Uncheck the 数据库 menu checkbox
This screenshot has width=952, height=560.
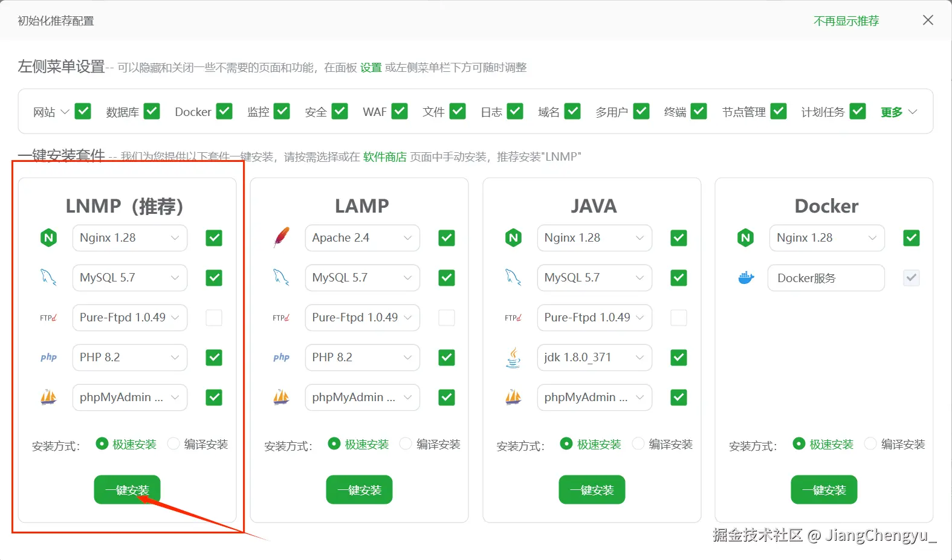[x=152, y=112]
